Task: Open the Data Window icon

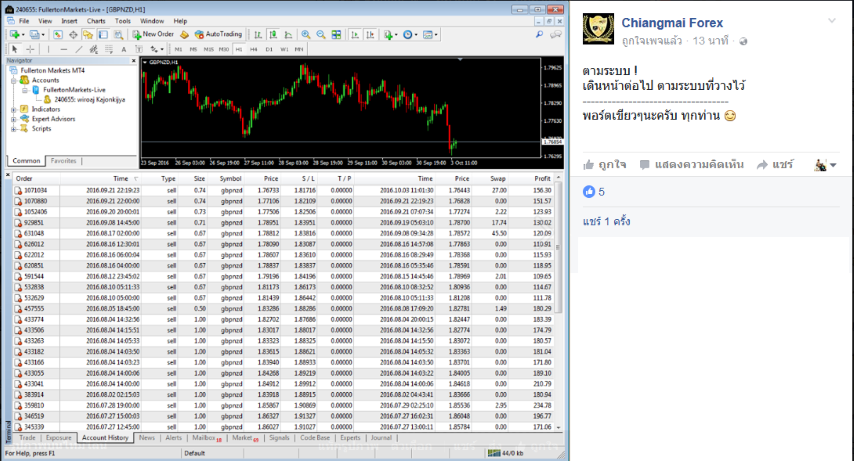Action: [73, 34]
